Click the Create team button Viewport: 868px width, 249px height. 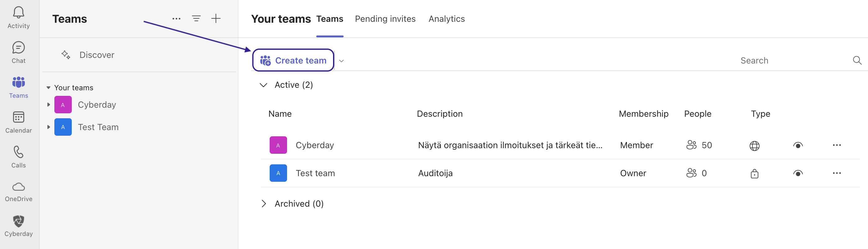(293, 60)
